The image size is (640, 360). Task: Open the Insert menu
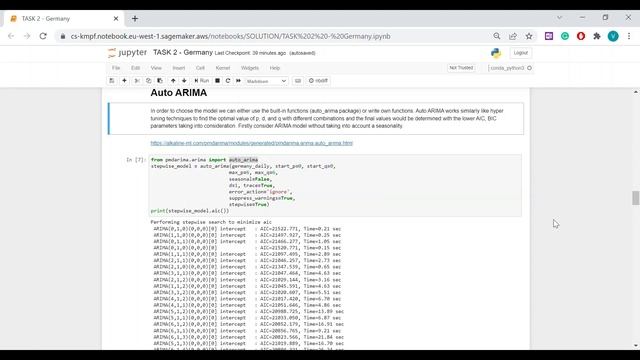(x=178, y=68)
